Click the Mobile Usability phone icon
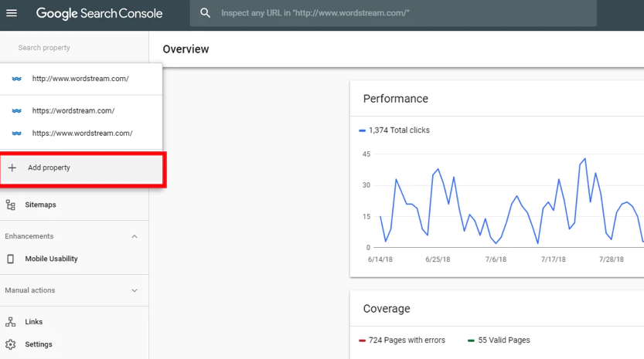 coord(11,259)
